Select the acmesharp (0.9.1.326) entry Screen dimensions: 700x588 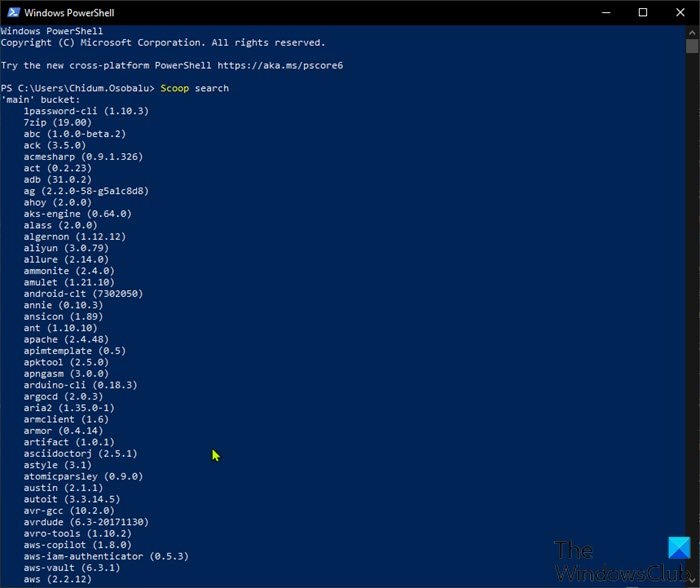pos(83,157)
